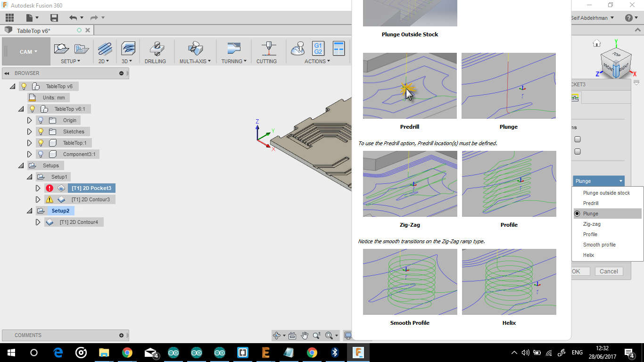Open the Help question mark icon
644x362 pixels.
pos(629,18)
